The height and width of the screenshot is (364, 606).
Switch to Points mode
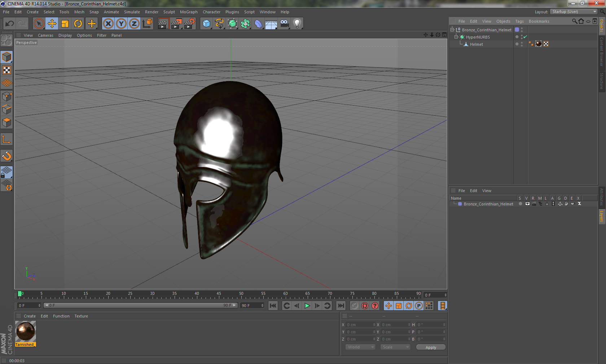(7, 97)
